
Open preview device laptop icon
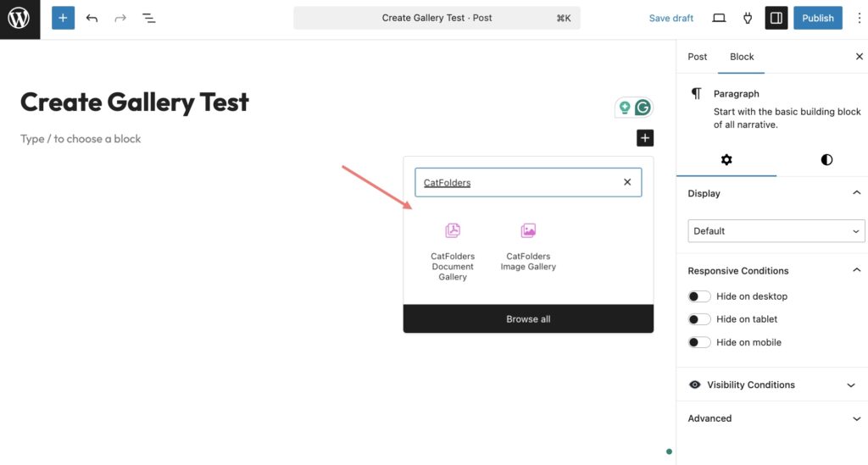[719, 19]
